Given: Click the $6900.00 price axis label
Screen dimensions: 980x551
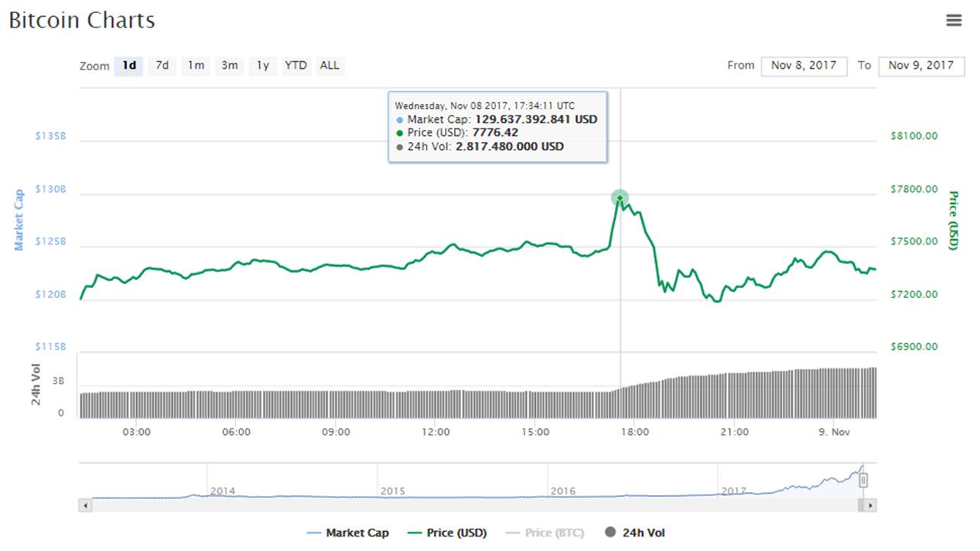Looking at the screenshot, I should pos(914,347).
